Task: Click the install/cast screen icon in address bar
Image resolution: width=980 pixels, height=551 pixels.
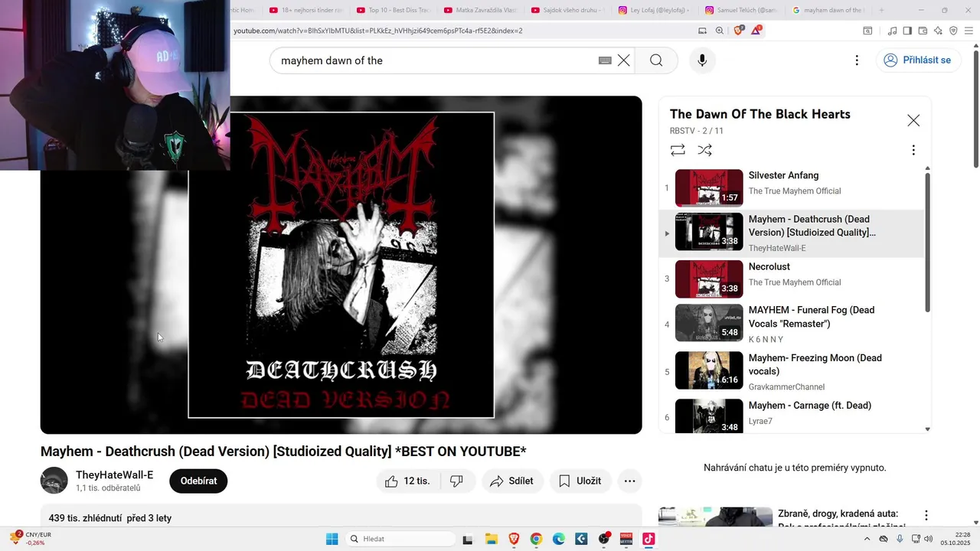Action: tap(702, 31)
